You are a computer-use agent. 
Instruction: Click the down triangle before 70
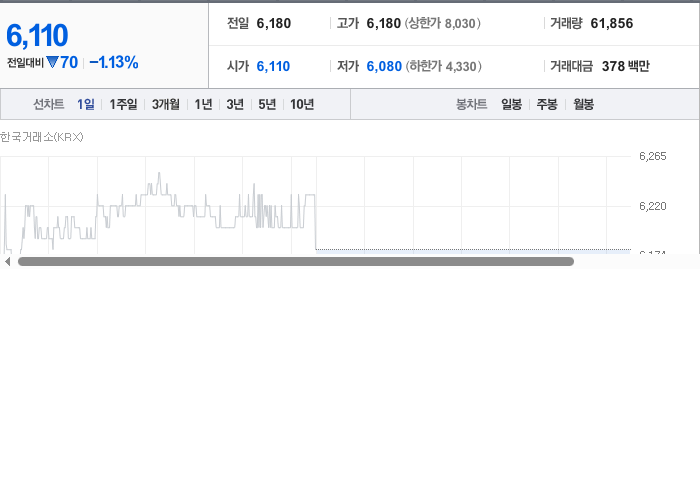52,62
